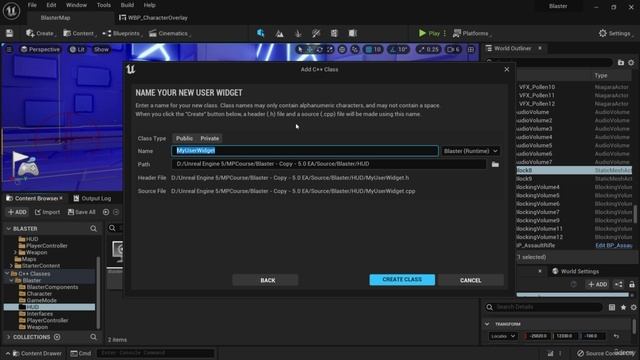The width and height of the screenshot is (640, 360).
Task: Open the Settings menu in the toolbar
Action: 615,33
